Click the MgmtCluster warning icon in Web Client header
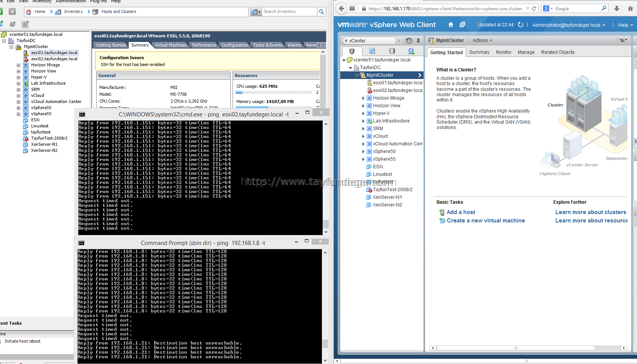 (432, 40)
